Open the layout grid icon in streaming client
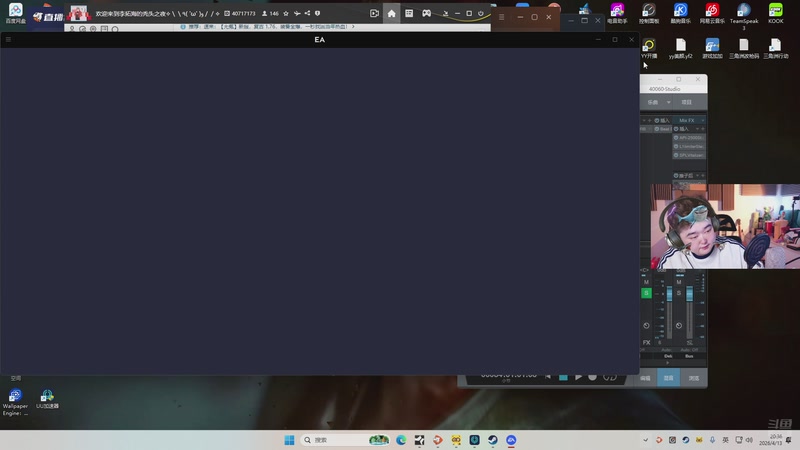The width and height of the screenshot is (800, 450). tap(409, 14)
